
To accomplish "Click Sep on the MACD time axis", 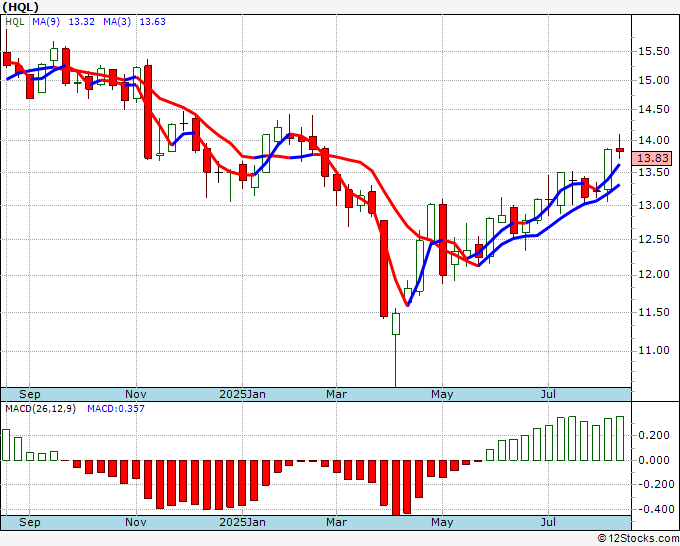I will coord(29,522).
